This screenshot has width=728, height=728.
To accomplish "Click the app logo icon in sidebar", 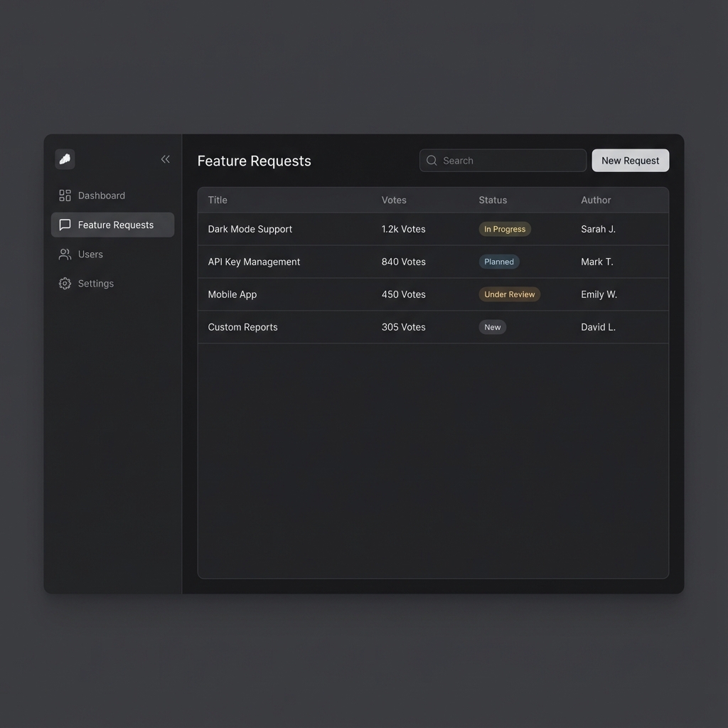I will 65,159.
